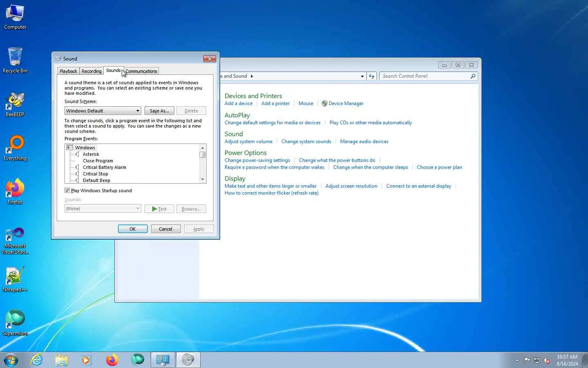Screen dimensions: 588x368
Task: Launch Firefox from the taskbar
Action: [x=112, y=360]
